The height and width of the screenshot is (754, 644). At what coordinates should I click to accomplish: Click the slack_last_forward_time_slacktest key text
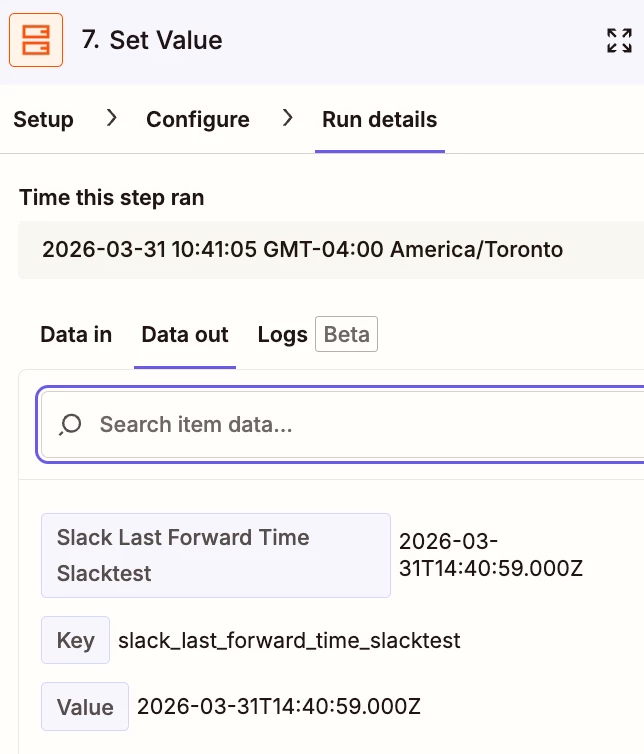coord(289,640)
